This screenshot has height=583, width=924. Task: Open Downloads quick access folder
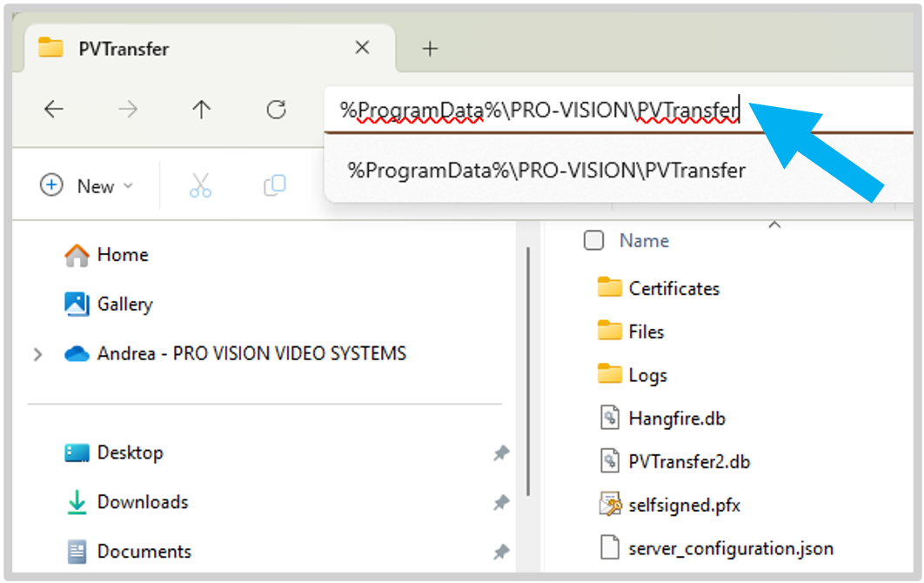127,502
